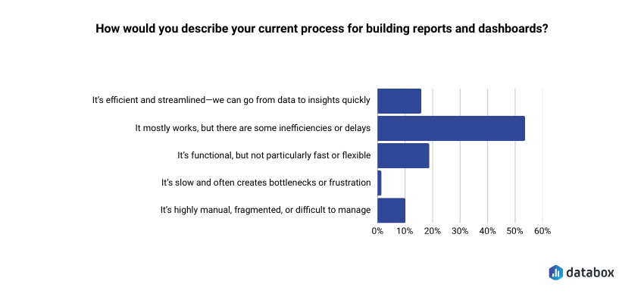The height and width of the screenshot is (303, 644).
Task: Click the chart title about building reports
Action: point(321,31)
